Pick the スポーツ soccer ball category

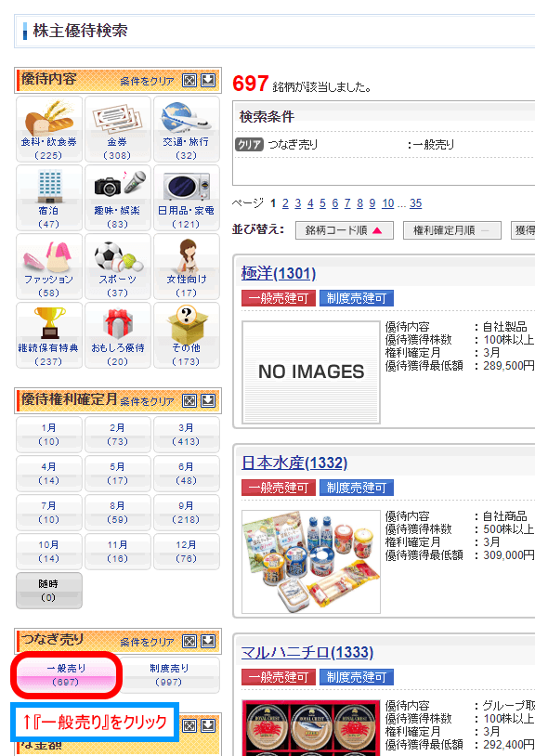(118, 267)
